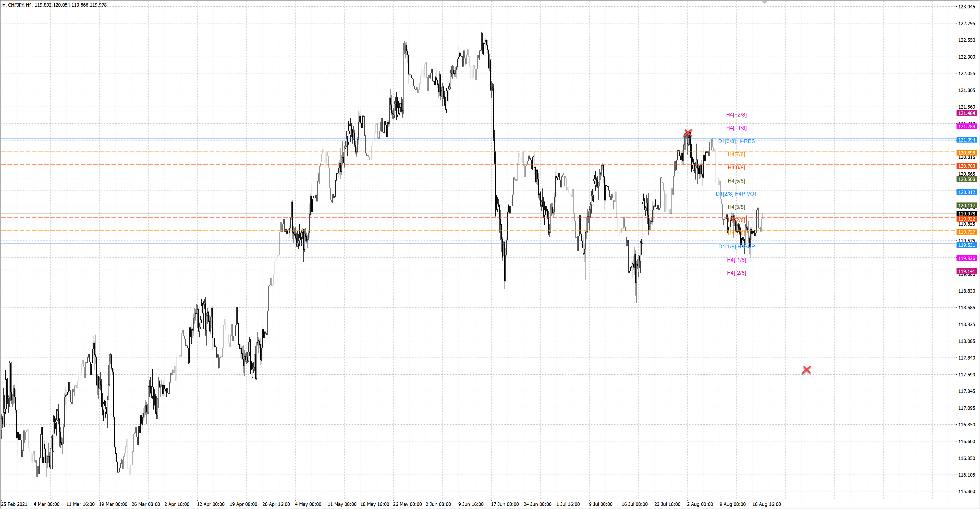Click the D1[2/8] H4PIVOT label
980x509 pixels.
[x=736, y=194]
